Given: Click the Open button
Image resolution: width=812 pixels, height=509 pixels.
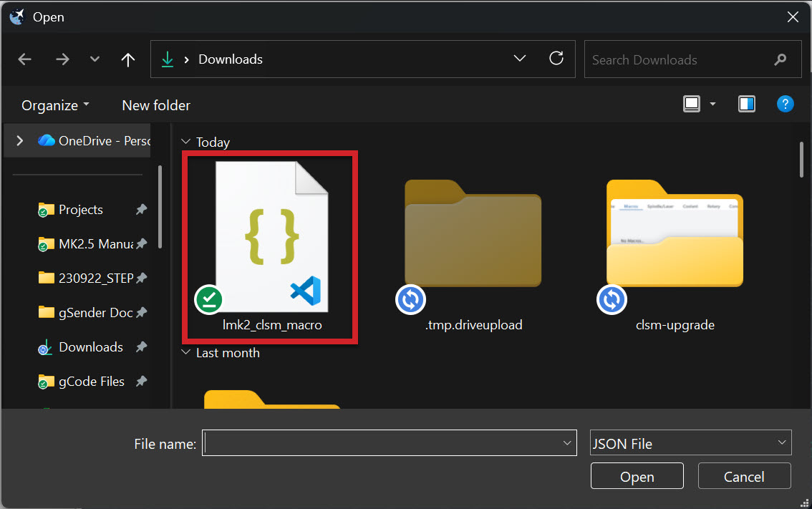Looking at the screenshot, I should pyautogui.click(x=637, y=476).
